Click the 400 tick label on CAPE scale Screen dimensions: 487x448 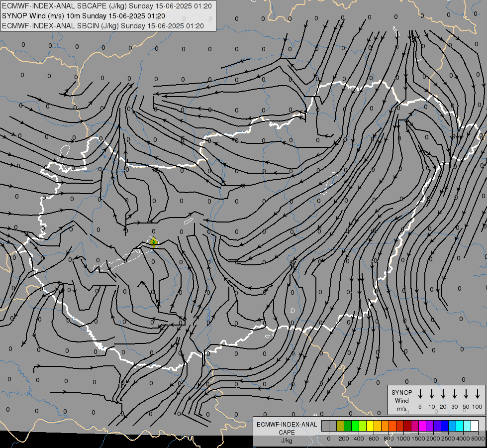point(359,439)
